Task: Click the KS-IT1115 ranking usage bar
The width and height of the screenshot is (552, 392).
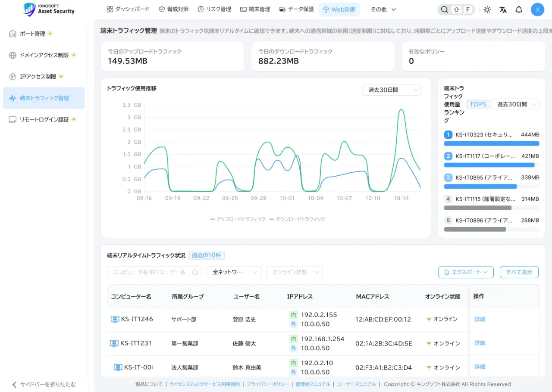Action: click(492, 208)
